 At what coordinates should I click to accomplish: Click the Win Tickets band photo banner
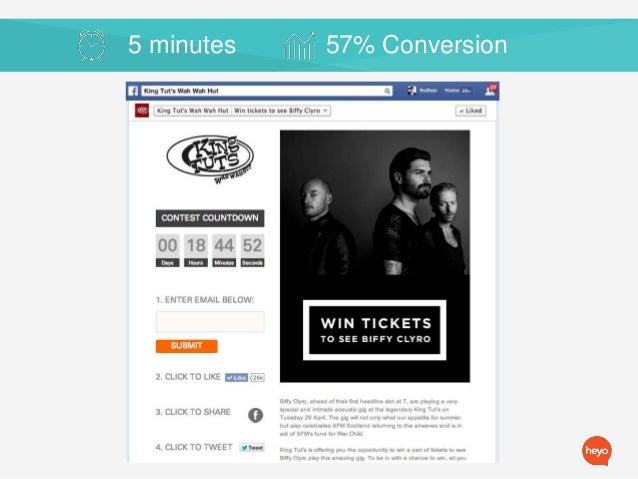[x=375, y=256]
